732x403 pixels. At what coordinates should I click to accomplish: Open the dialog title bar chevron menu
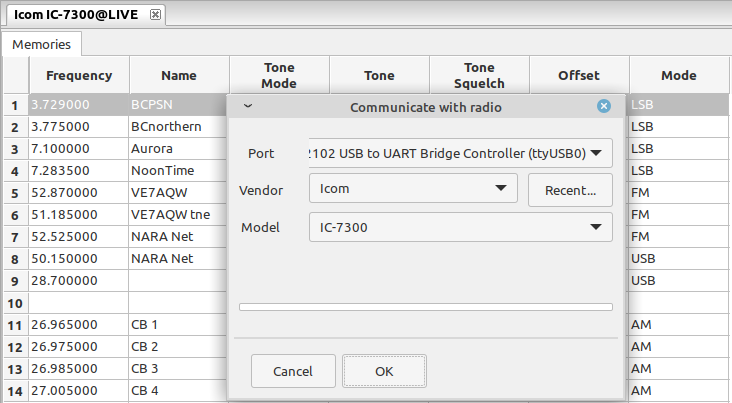pos(248,106)
